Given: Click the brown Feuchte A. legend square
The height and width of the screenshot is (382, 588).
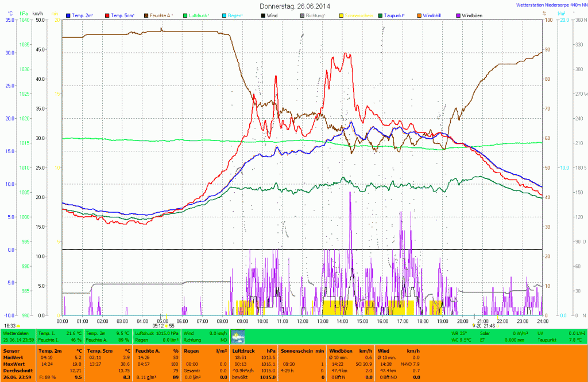Looking at the screenshot, I should 146,15.
